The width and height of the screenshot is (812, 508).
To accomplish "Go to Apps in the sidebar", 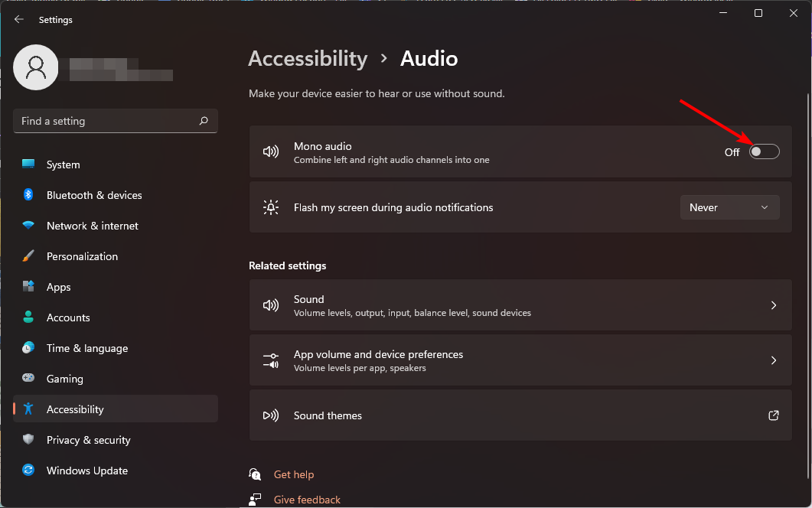I will (58, 287).
